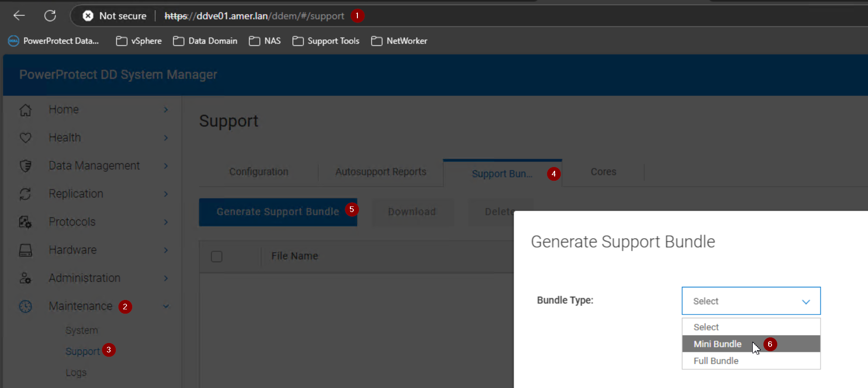Click the Download button
The height and width of the screenshot is (388, 868).
[x=412, y=212]
